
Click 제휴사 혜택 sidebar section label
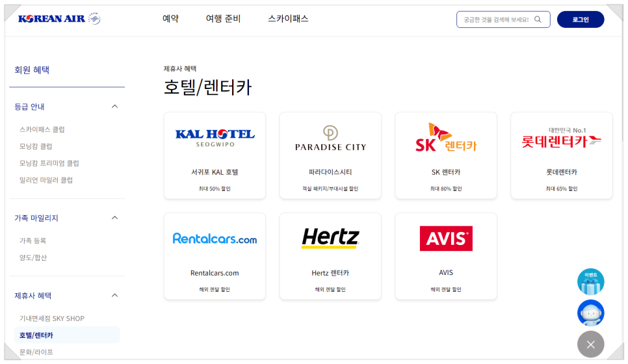tap(33, 296)
